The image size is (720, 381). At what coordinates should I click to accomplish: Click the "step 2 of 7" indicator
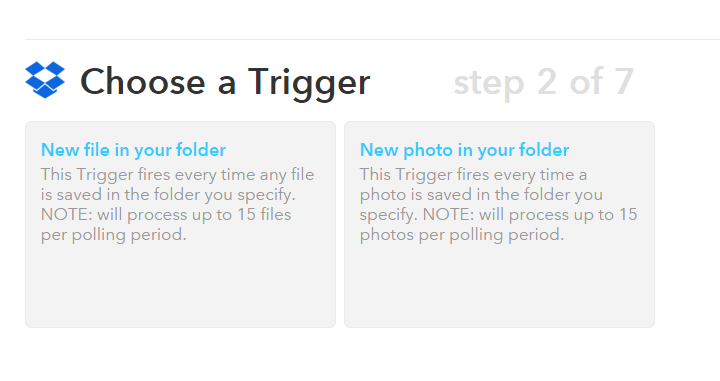pos(544,83)
